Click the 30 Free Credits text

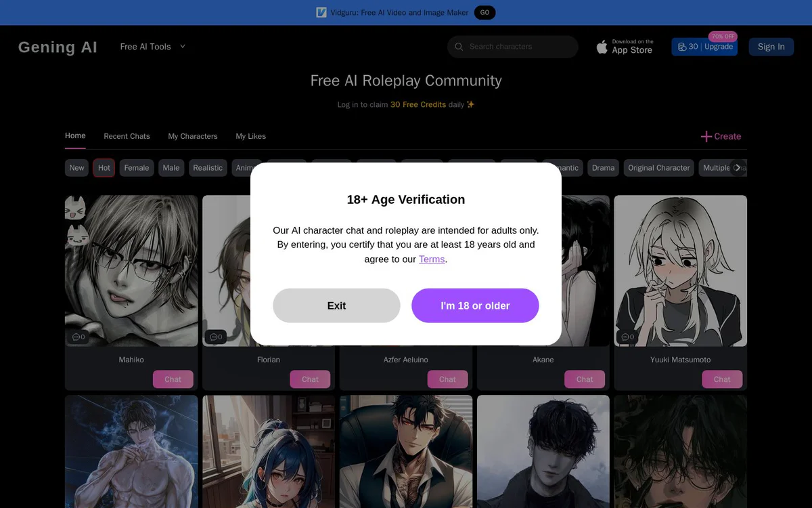tap(418, 104)
